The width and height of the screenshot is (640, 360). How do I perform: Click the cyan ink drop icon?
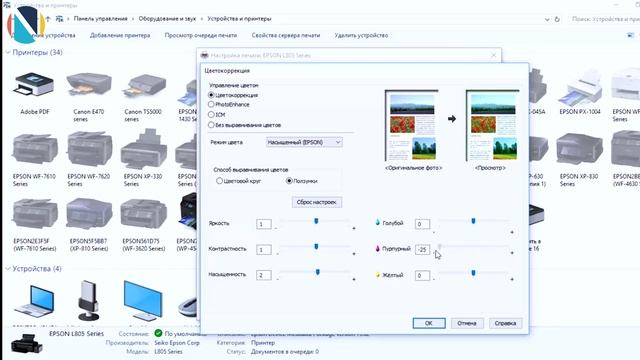point(378,223)
